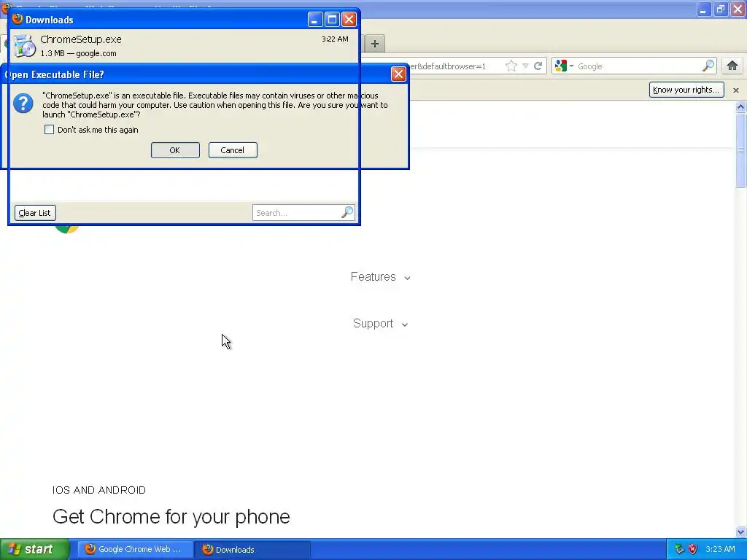The height and width of the screenshot is (560, 747).
Task: Switch to Downloads taskbar item
Action: coord(252,549)
